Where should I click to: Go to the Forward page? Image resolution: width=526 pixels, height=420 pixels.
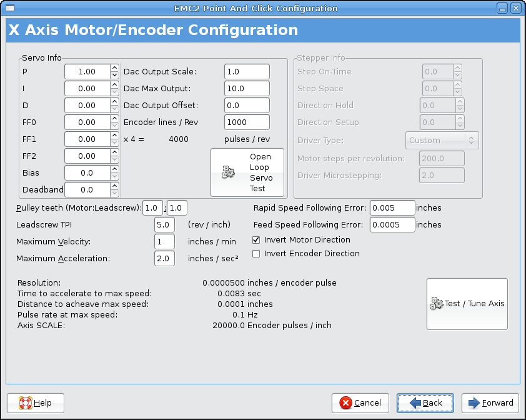click(490, 403)
